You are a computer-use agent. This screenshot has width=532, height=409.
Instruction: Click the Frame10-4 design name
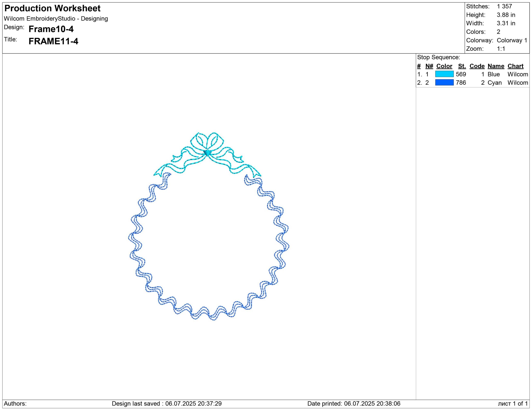pos(51,29)
